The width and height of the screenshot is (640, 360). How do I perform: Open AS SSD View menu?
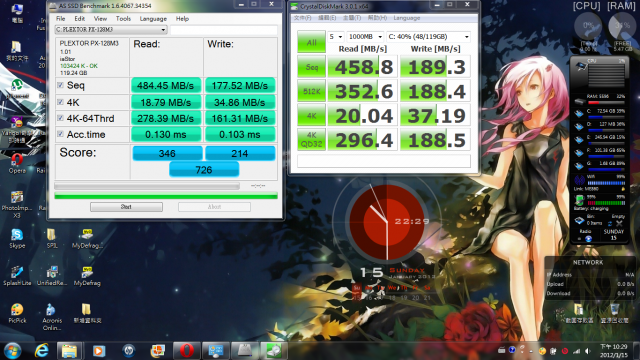100,18
